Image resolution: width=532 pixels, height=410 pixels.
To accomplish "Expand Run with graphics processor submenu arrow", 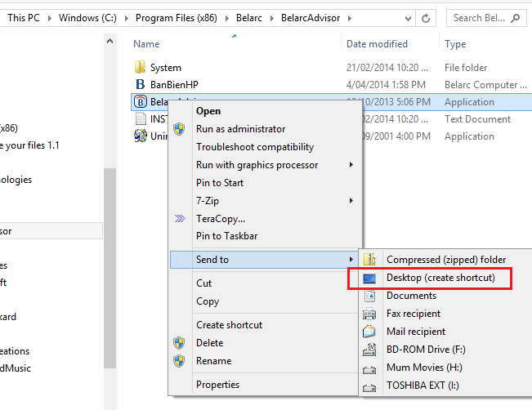I will 351,165.
